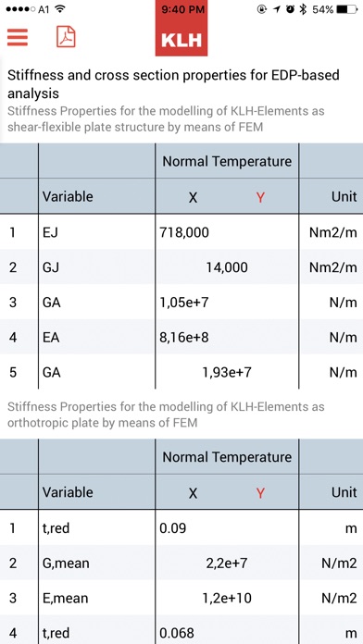
Task: Tap the G,mean value 2,2e+7
Action: click(x=227, y=563)
